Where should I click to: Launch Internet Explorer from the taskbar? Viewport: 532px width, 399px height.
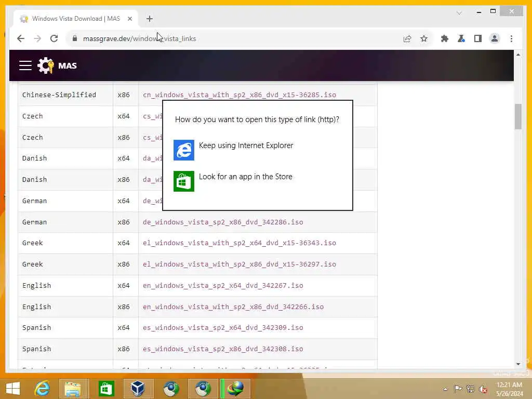(43, 389)
